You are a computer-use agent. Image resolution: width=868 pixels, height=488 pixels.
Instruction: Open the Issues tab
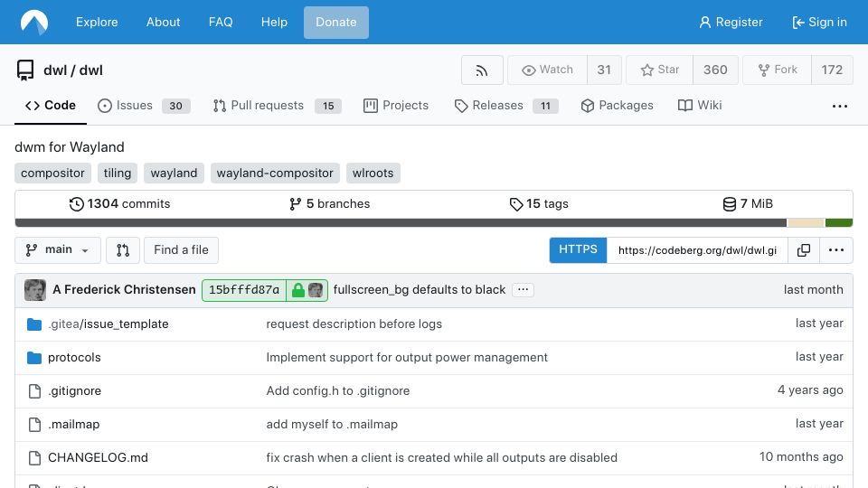tap(144, 106)
